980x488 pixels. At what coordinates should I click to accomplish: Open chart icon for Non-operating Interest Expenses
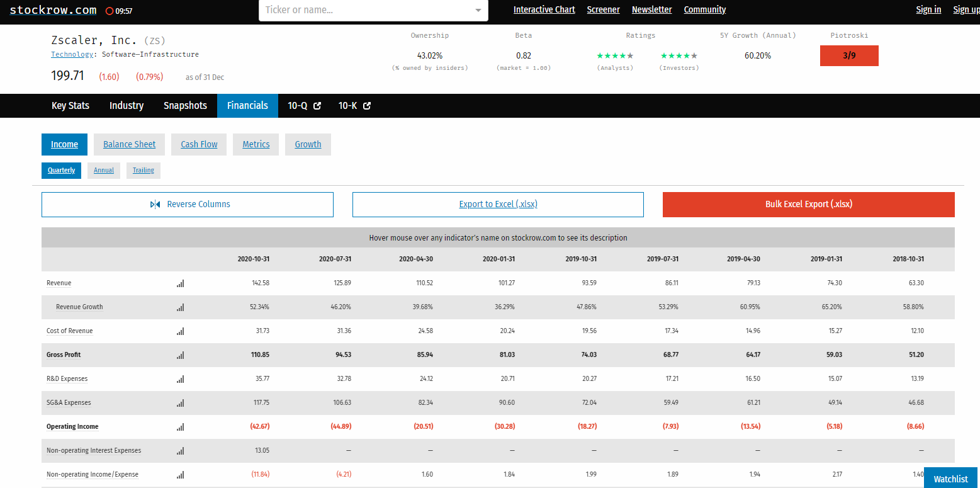pyautogui.click(x=181, y=451)
